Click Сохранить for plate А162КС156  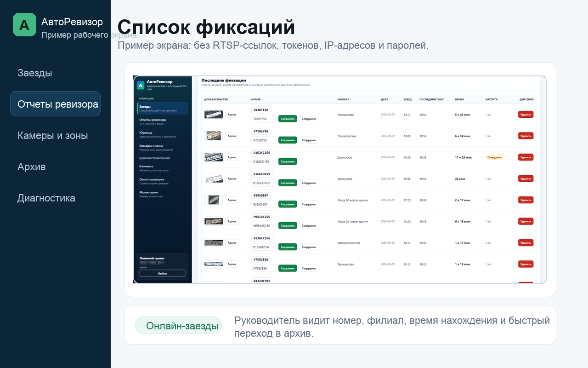click(x=288, y=161)
